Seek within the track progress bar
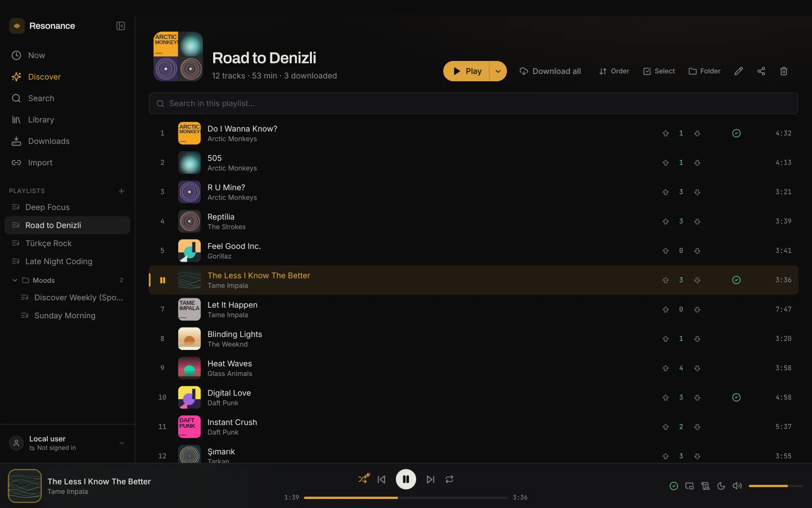This screenshot has height=508, width=812. click(406, 498)
